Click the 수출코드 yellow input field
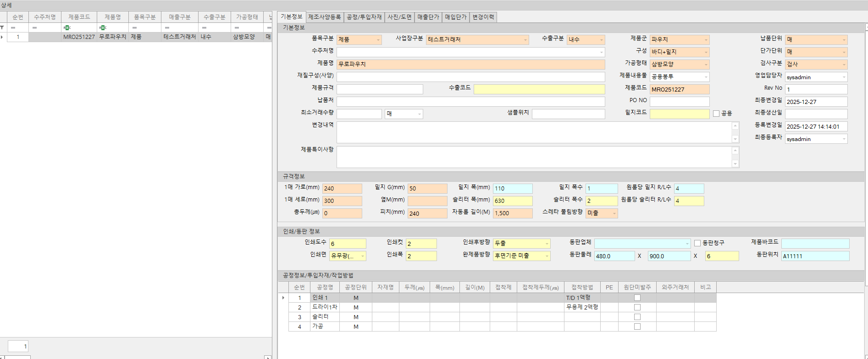The image size is (868, 359). (x=539, y=89)
